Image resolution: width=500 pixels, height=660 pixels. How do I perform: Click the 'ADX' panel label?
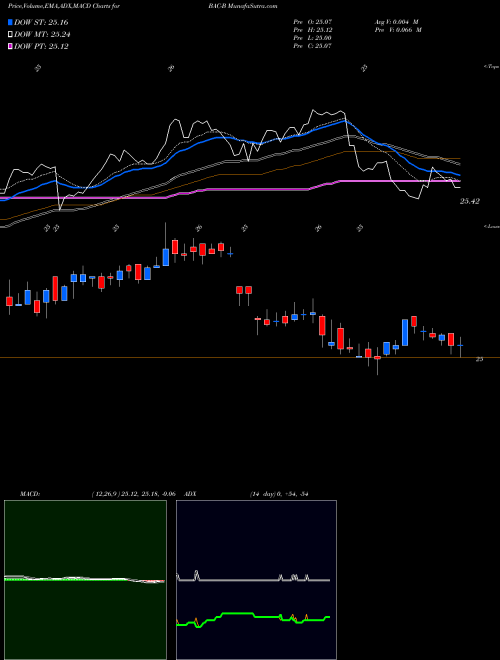190,494
